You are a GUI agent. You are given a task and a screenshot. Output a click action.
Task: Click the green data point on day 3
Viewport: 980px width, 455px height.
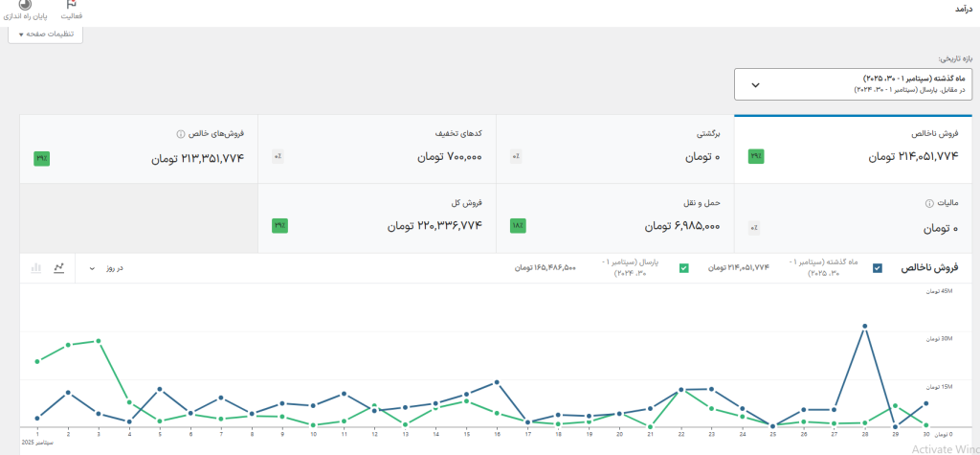[99, 340]
